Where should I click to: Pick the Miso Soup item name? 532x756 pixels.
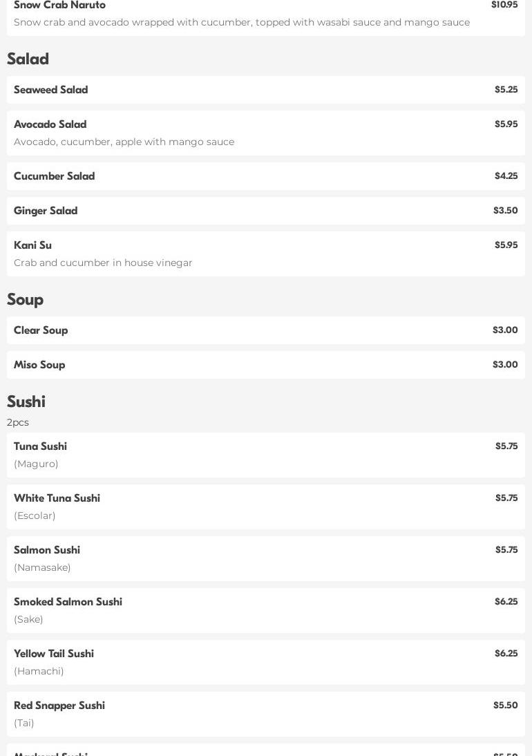tap(39, 365)
